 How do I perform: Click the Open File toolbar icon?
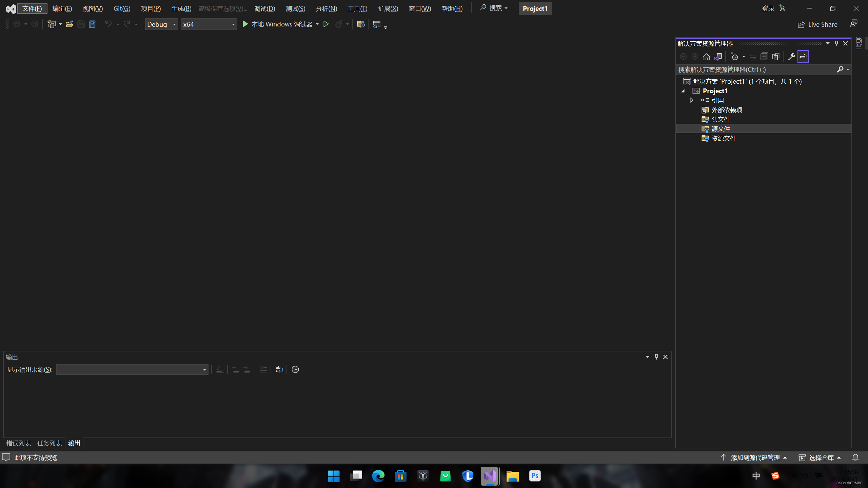69,24
